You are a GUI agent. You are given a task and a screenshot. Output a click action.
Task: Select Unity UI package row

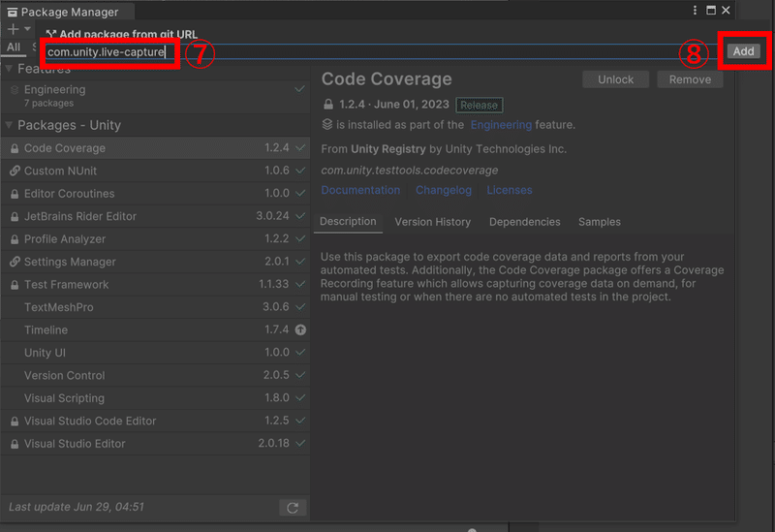155,353
